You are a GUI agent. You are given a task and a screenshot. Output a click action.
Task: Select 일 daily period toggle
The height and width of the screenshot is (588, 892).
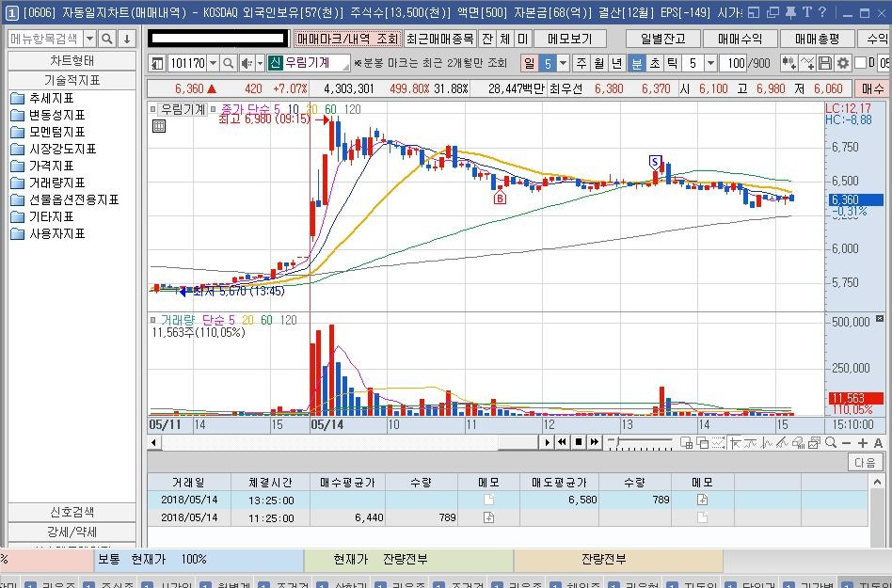point(529,63)
